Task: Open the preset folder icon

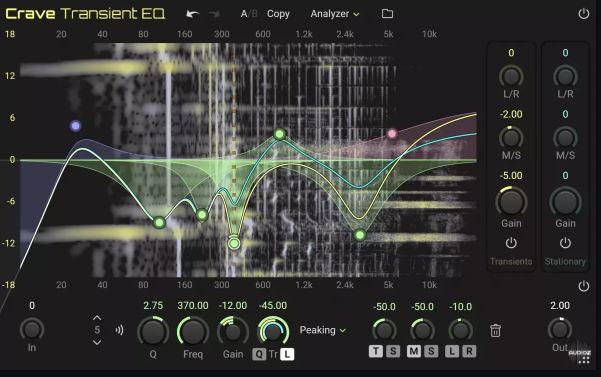Action: [388, 14]
